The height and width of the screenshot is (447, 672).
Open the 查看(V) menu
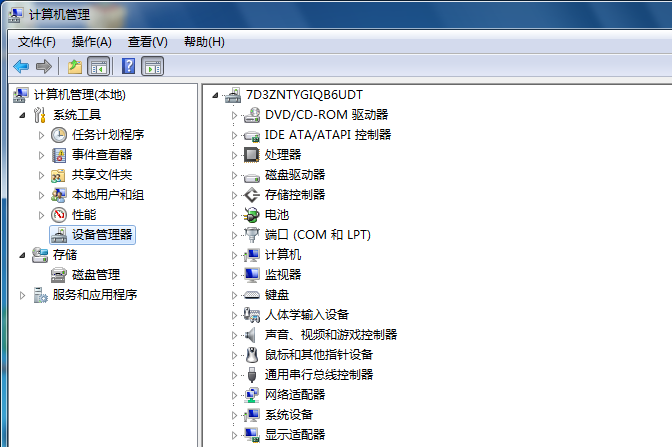147,42
